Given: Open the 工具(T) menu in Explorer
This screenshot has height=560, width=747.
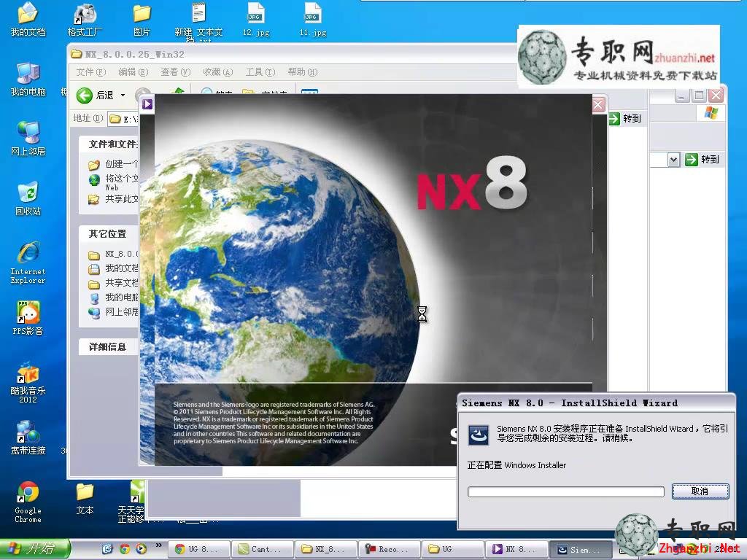Looking at the screenshot, I should tap(260, 72).
